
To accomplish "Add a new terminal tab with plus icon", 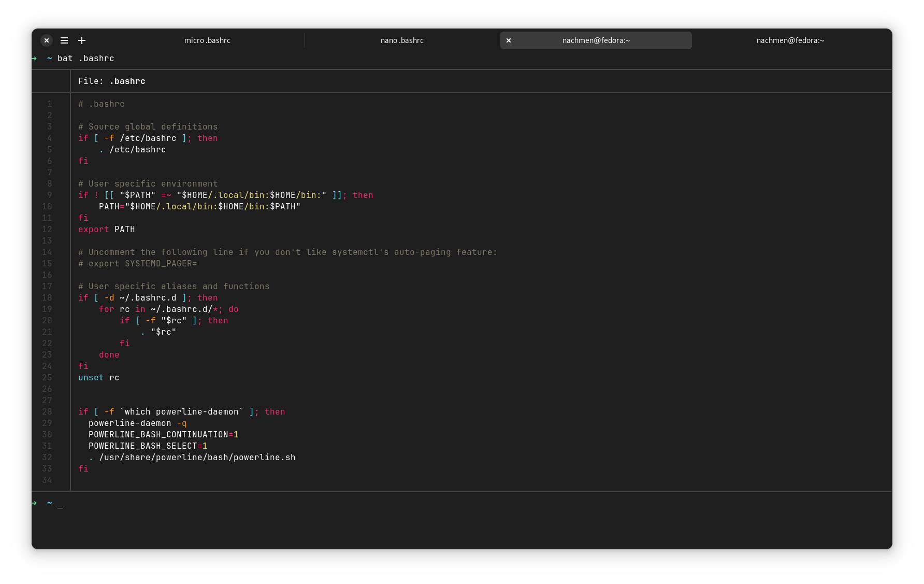I will 82,40.
